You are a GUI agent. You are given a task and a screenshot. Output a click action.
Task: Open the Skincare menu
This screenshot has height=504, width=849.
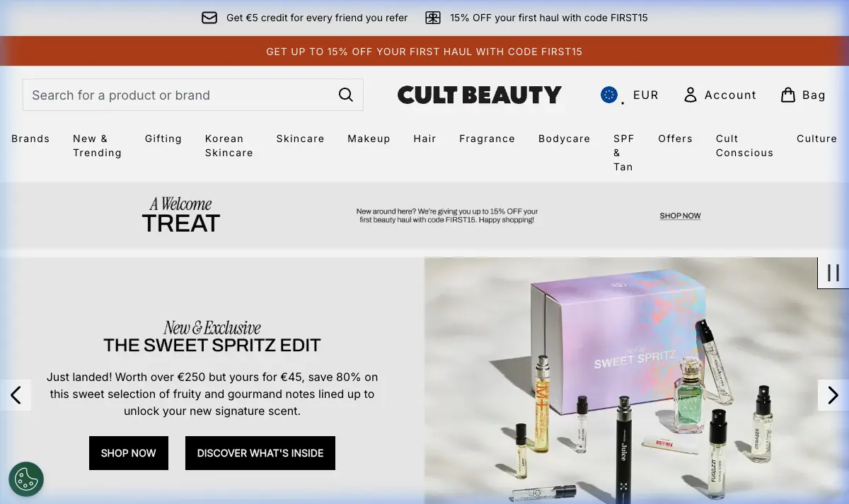coord(300,139)
